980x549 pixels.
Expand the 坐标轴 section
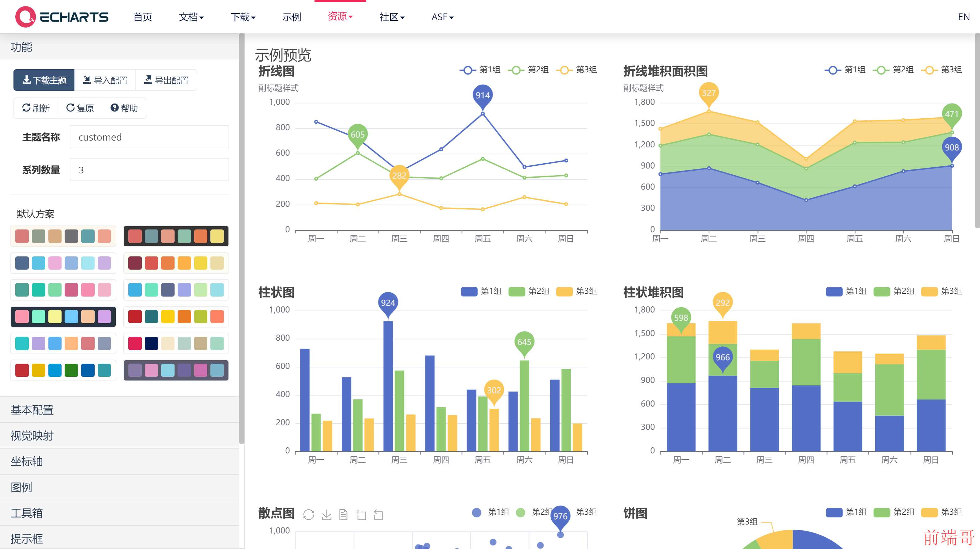(x=119, y=461)
